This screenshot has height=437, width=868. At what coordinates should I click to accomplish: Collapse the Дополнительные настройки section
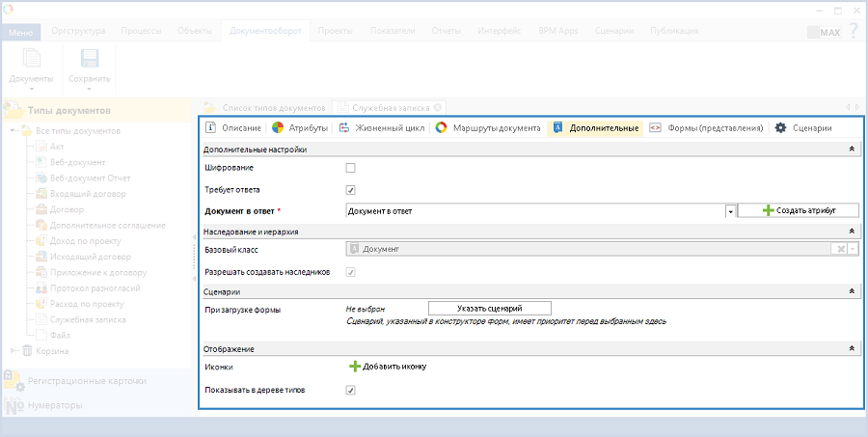click(851, 150)
